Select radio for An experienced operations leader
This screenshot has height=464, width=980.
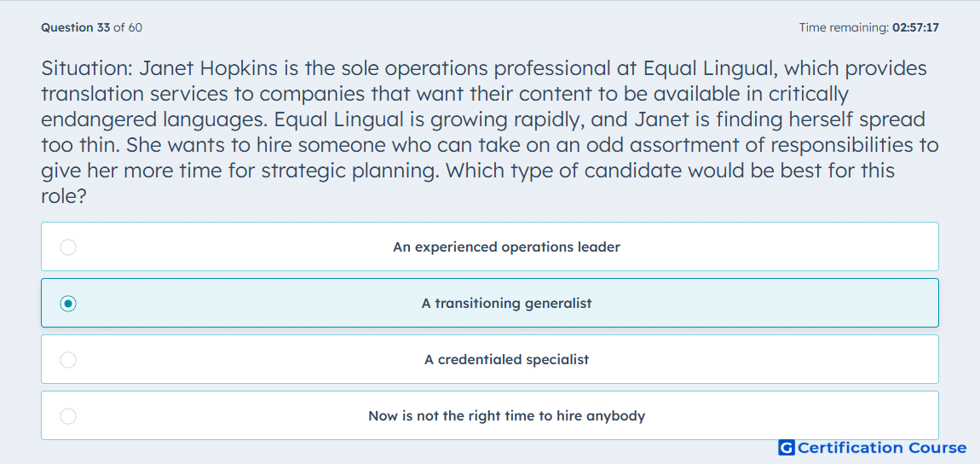pyautogui.click(x=68, y=247)
